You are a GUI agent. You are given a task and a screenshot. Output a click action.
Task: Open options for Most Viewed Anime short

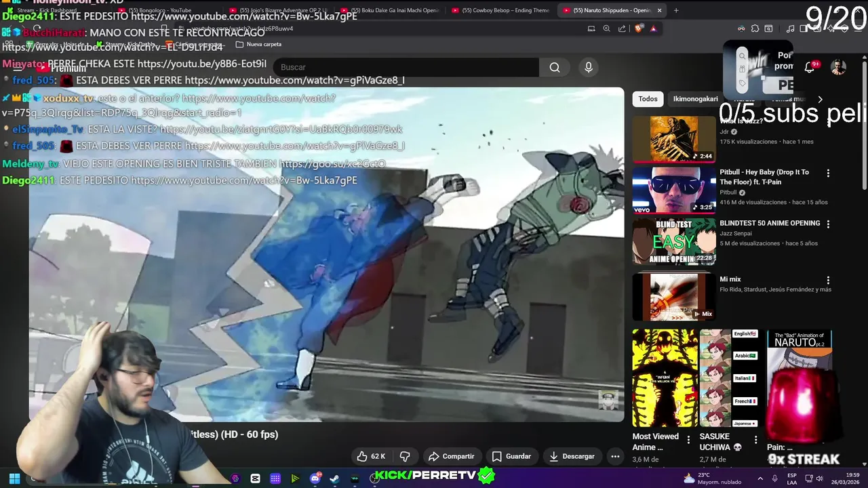tap(688, 440)
